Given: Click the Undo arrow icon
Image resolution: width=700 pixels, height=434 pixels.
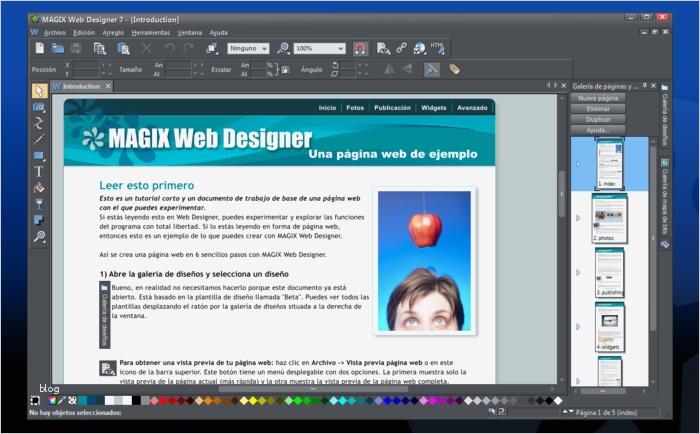Looking at the screenshot, I should 169,48.
